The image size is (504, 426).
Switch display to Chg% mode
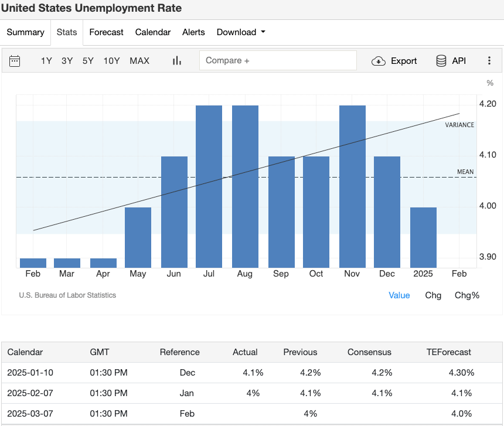tap(466, 295)
